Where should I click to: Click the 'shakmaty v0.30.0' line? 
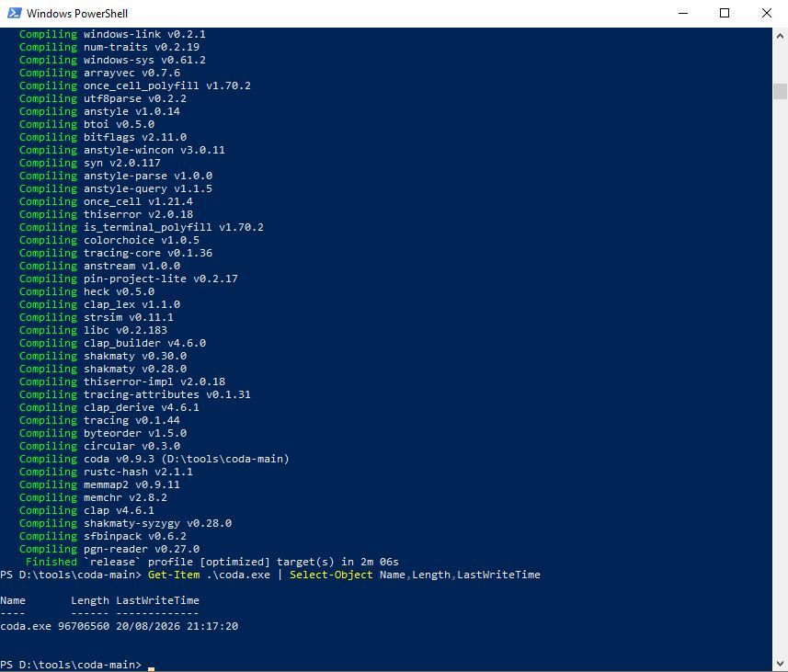(x=103, y=356)
